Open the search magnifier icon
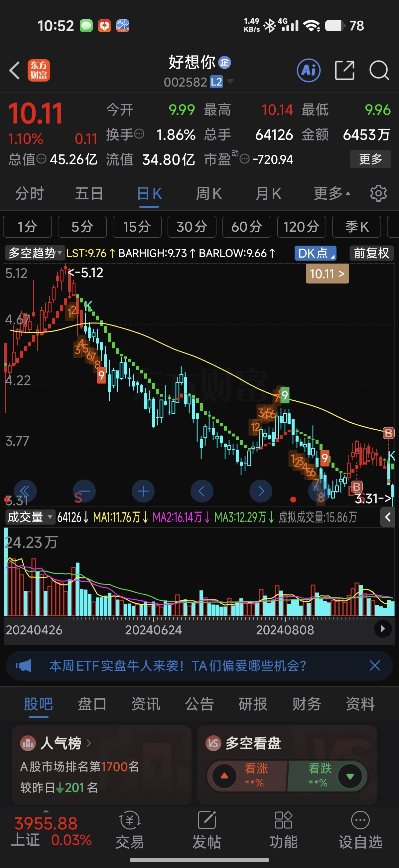 (x=379, y=71)
